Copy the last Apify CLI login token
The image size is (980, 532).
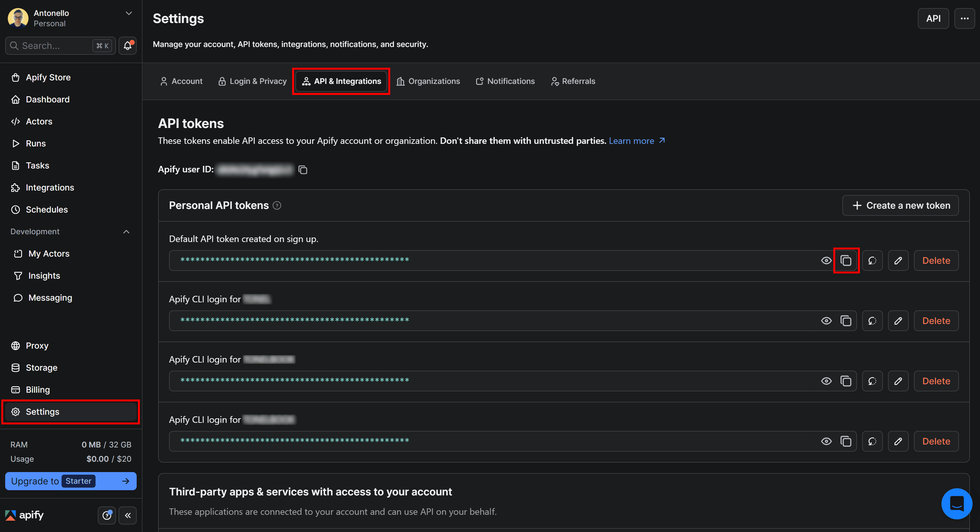point(846,441)
